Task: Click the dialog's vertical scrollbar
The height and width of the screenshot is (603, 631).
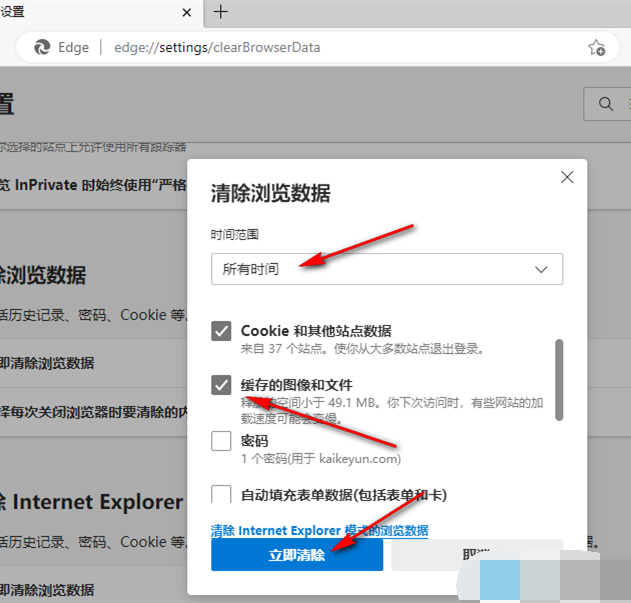Action: click(x=559, y=380)
